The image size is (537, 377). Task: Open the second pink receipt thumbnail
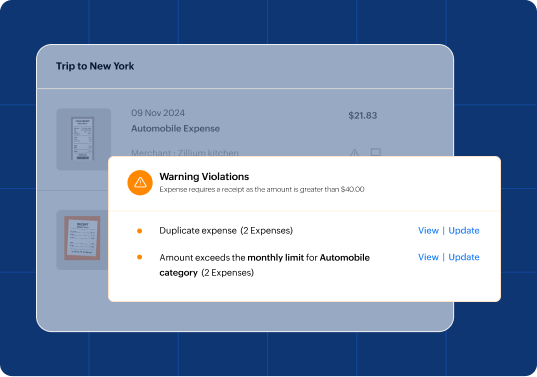point(82,239)
